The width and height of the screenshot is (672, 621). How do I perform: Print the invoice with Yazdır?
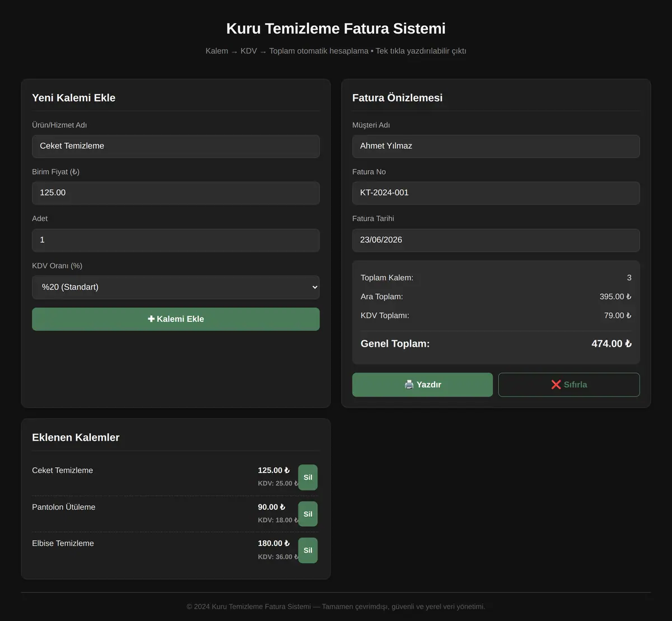click(422, 385)
